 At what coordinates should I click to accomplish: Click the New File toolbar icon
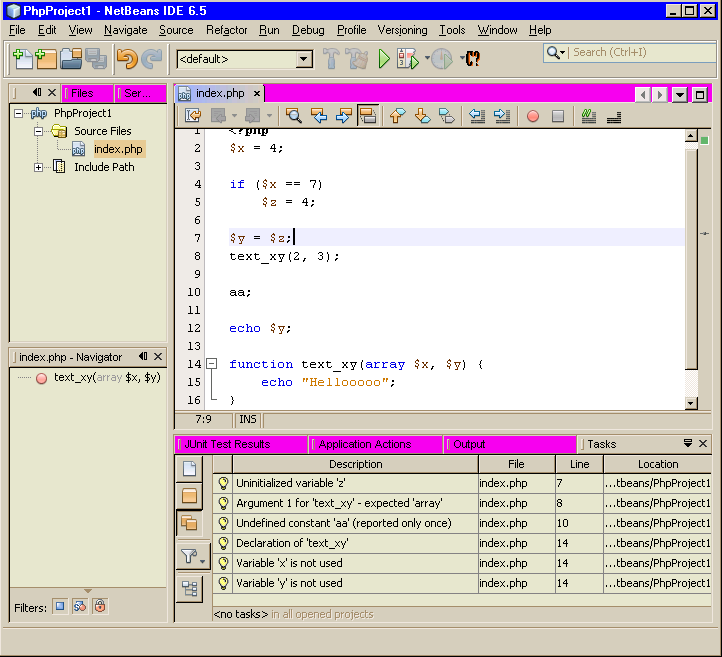point(22,59)
